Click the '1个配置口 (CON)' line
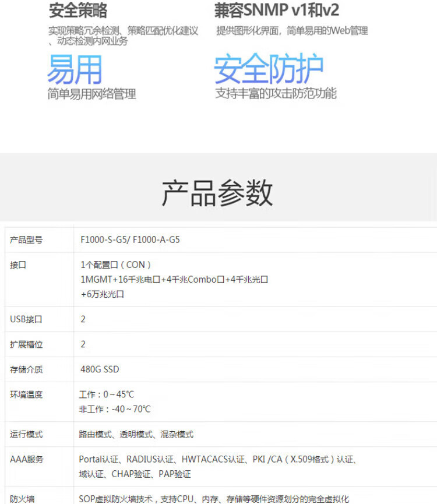 (x=116, y=265)
